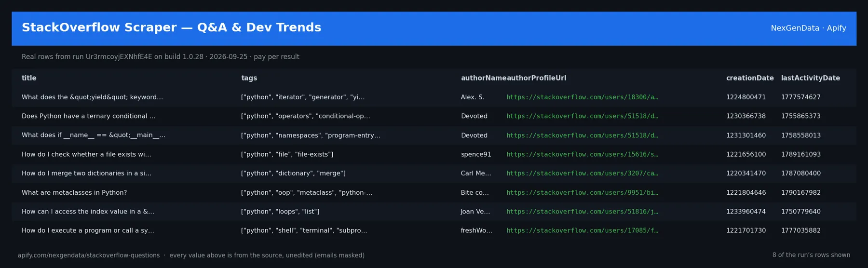Click lastActivityDate value 1789161093
Screen dimensions: 868x268
(801, 154)
